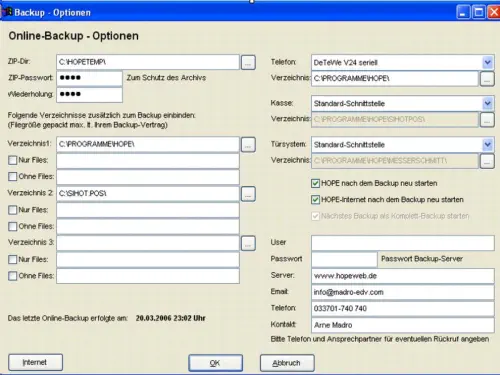Click the Ohne Files text field under Verzeichnis 3
This screenshot has width=500, height=375.
pos(148,276)
